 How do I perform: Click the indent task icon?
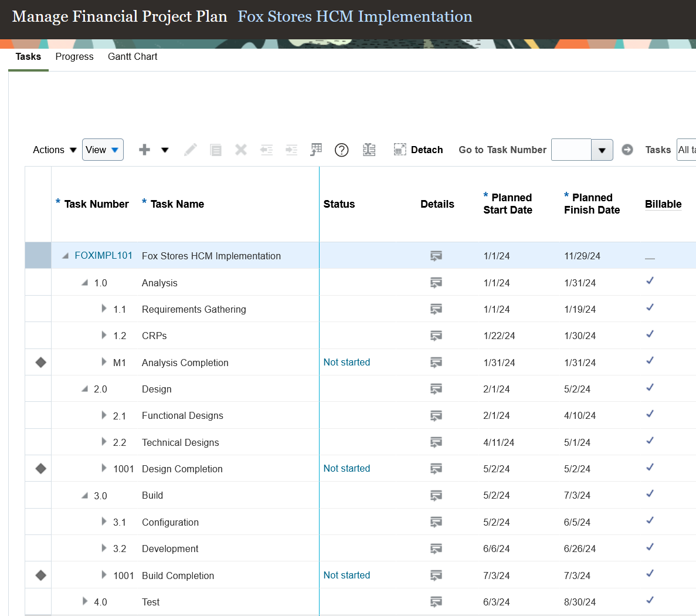pyautogui.click(x=291, y=150)
